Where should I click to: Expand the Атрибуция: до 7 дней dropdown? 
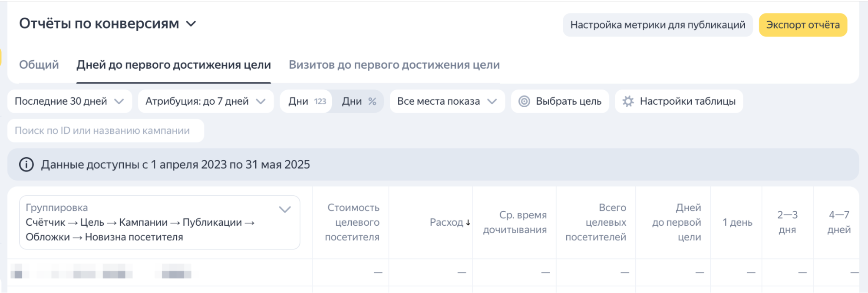(x=205, y=101)
